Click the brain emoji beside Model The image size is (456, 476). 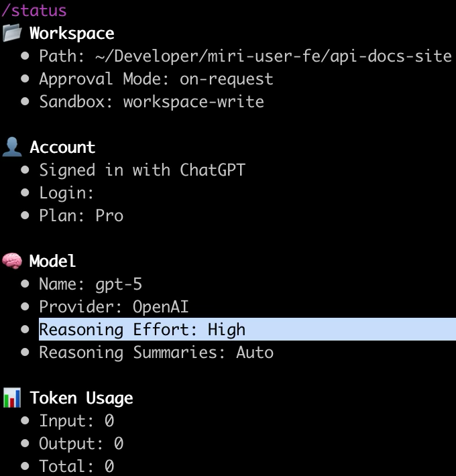[x=12, y=261]
